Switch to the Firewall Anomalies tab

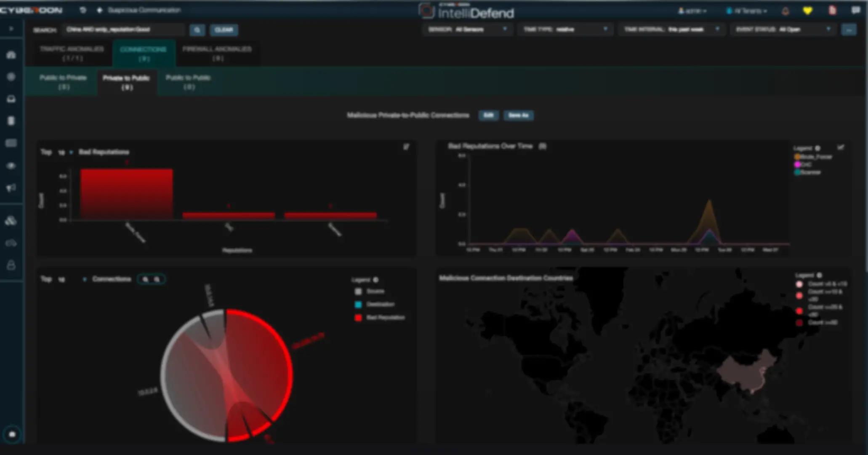(x=217, y=53)
